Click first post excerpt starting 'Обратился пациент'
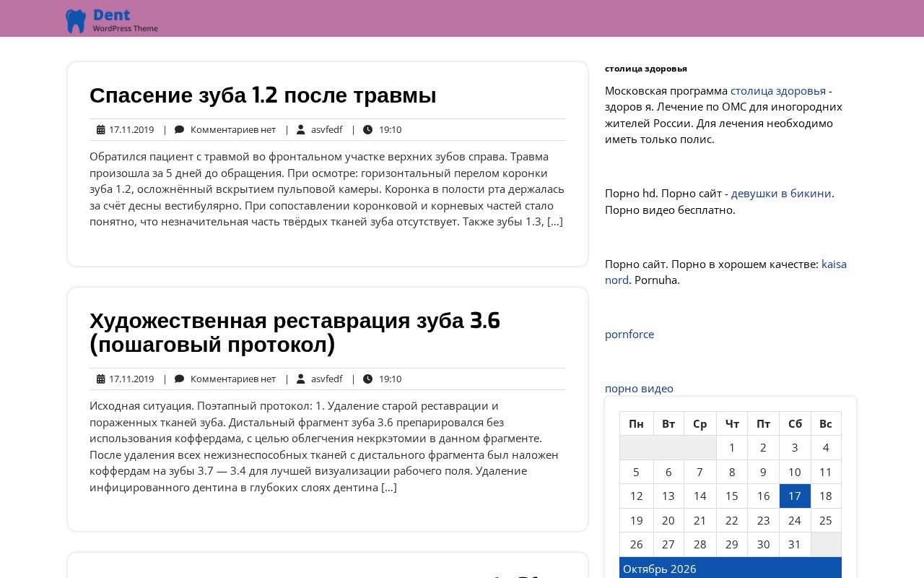The image size is (924, 578). (x=327, y=189)
